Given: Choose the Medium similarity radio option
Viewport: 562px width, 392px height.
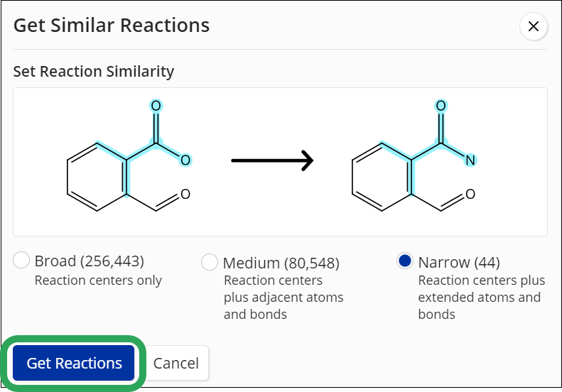Looking at the screenshot, I should click(210, 262).
